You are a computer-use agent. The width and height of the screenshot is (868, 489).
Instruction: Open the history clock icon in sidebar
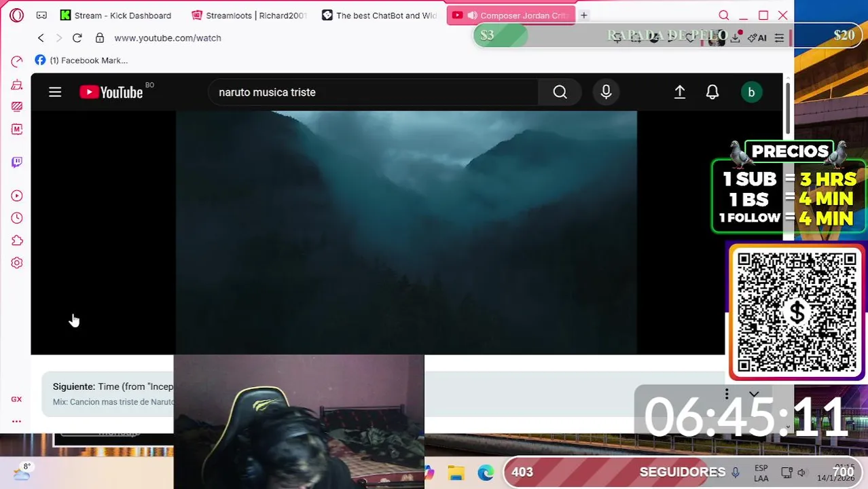17,218
